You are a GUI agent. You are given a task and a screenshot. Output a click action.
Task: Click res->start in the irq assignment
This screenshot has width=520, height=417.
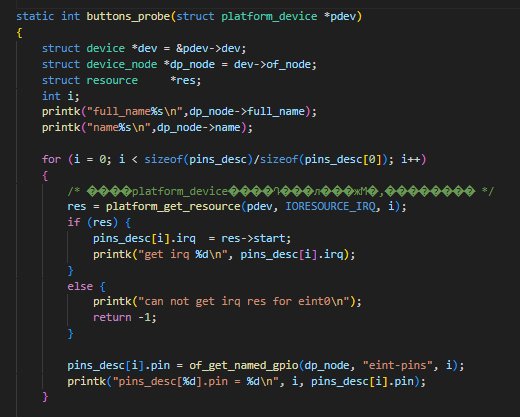pos(253,238)
